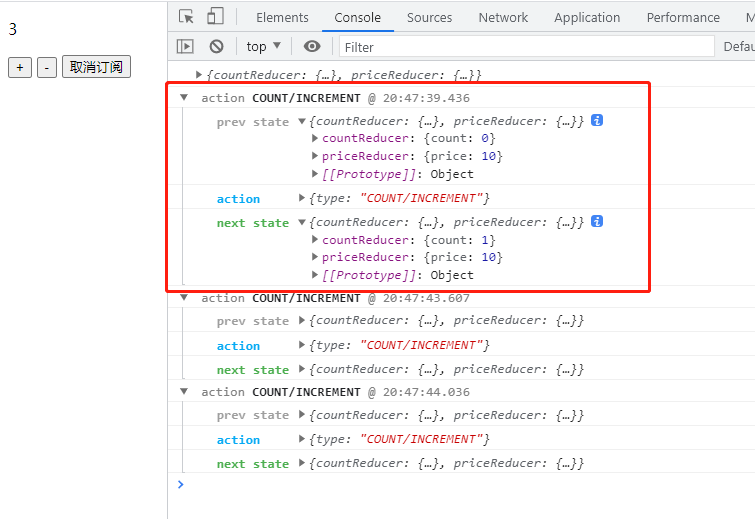
Task: Expand the action object at 20:47:43.607
Action: 301,344
